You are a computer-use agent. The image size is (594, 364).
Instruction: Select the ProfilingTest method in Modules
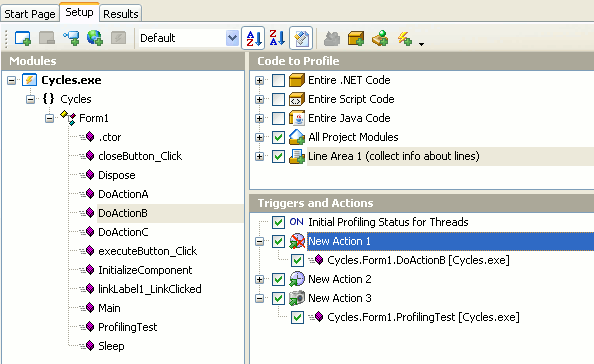point(127,327)
